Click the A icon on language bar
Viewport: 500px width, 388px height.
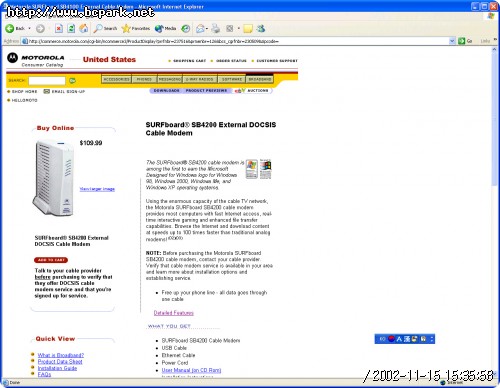[x=399, y=339]
